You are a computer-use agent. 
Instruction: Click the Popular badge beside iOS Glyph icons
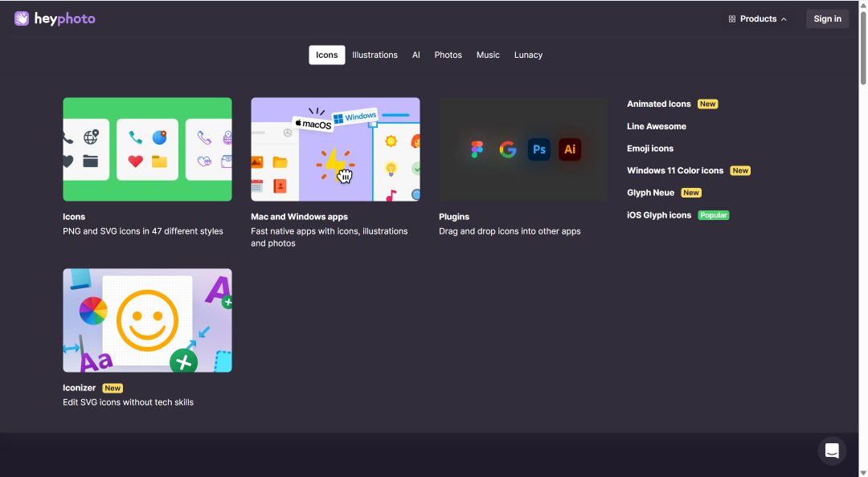coord(714,215)
